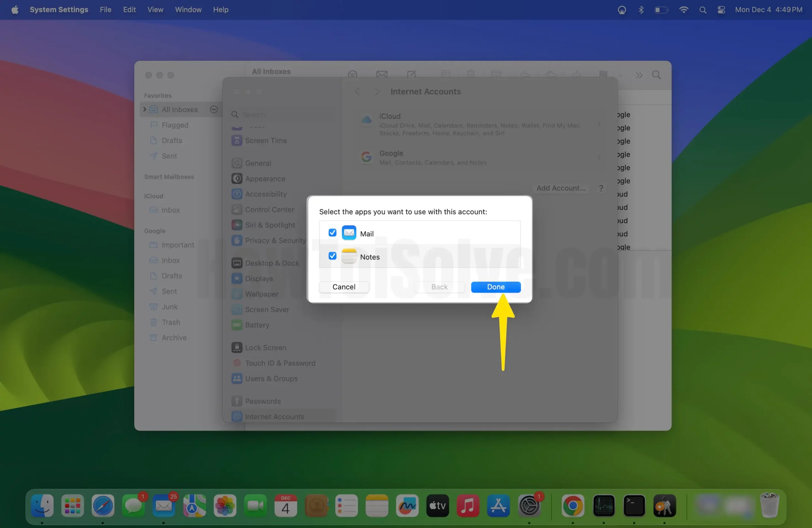
Task: Uncheck the Mail app checkbox
Action: point(332,233)
